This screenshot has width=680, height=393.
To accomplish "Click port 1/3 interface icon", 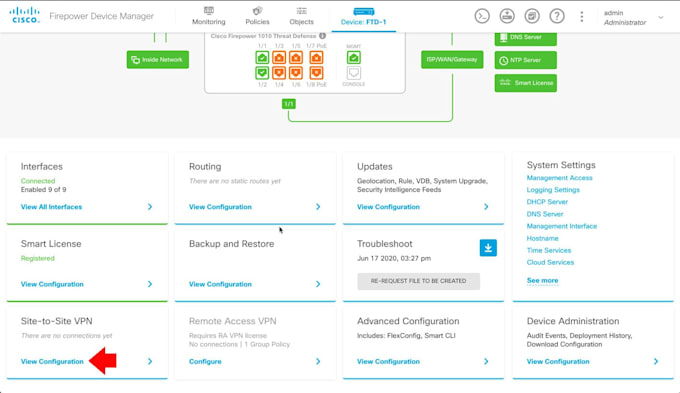I will coord(279,57).
